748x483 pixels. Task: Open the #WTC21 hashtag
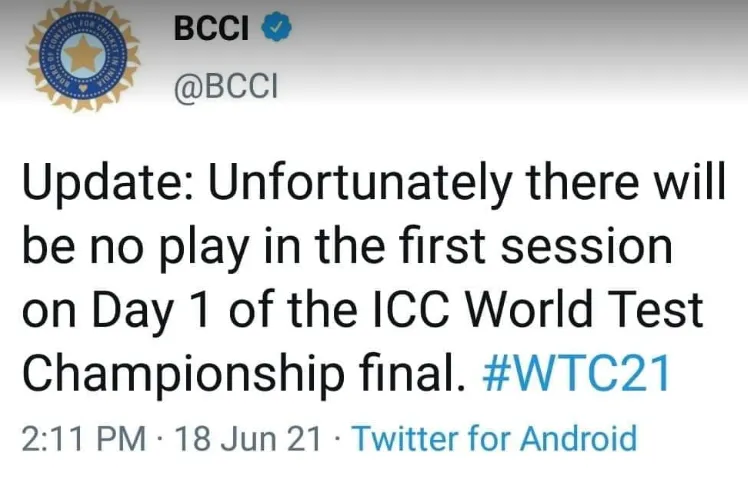[x=576, y=373]
